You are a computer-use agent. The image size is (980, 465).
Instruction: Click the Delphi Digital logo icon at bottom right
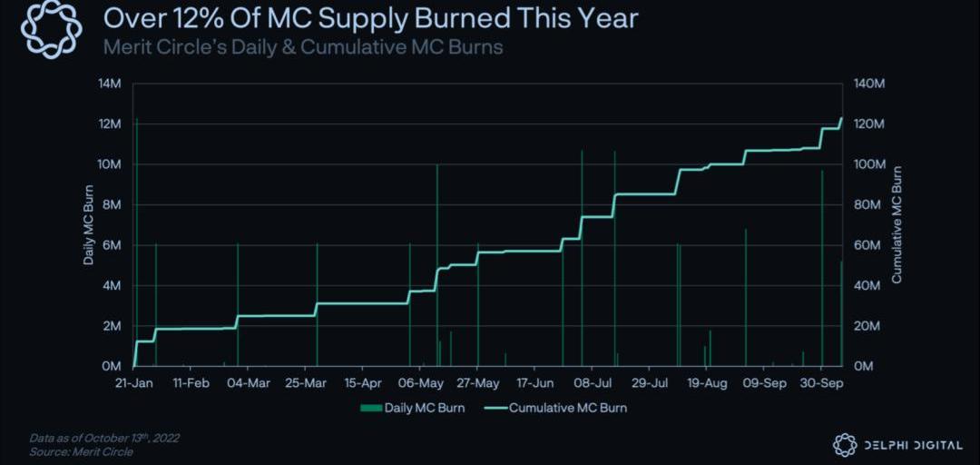(845, 445)
